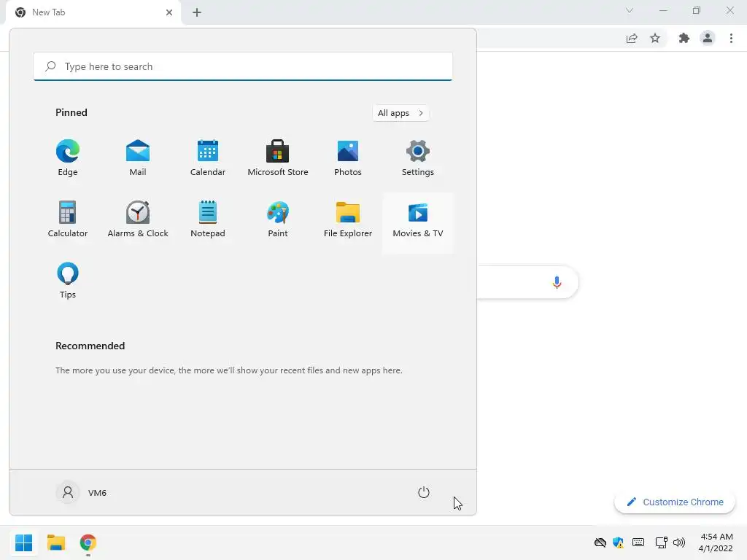This screenshot has width=747, height=560.
Task: Launch the Calculator app
Action: [x=68, y=219]
